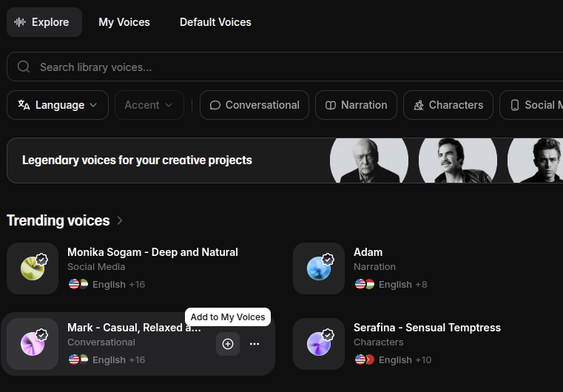Open the Accent dropdown
This screenshot has width=563, height=392.
click(x=149, y=105)
